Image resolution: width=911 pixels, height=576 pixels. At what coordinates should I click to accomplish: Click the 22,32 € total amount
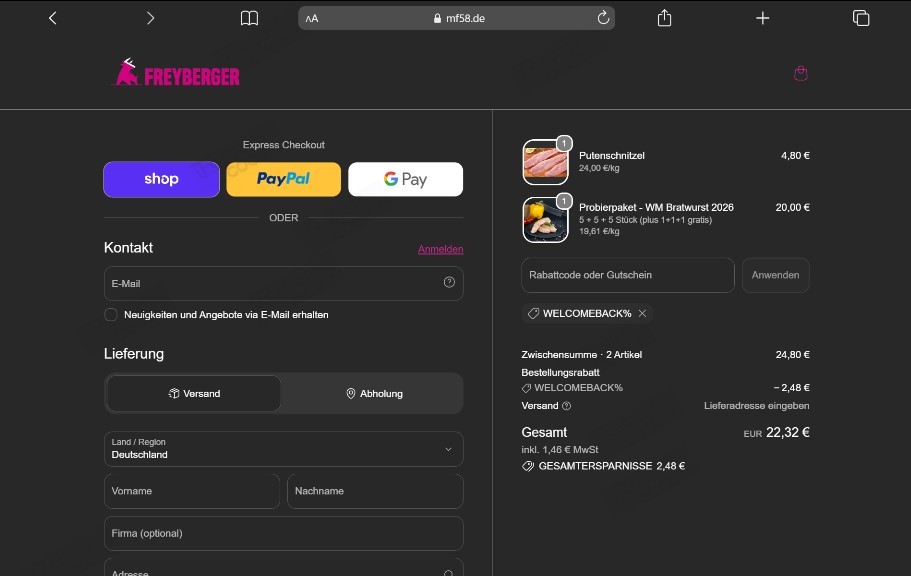tap(788, 432)
